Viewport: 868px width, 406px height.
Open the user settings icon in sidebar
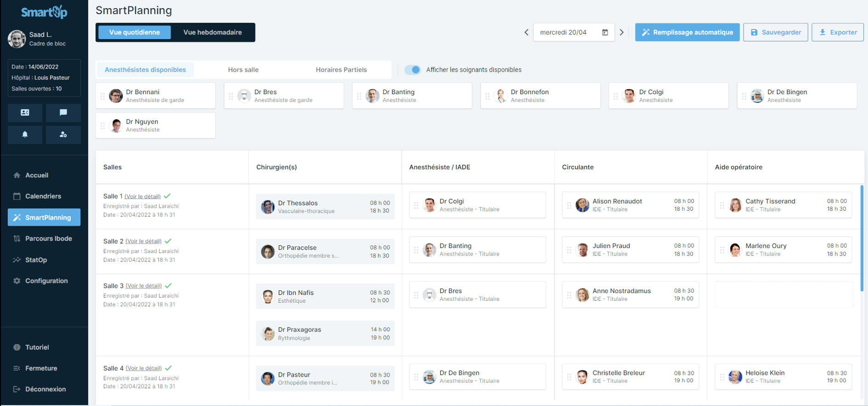pos(63,135)
